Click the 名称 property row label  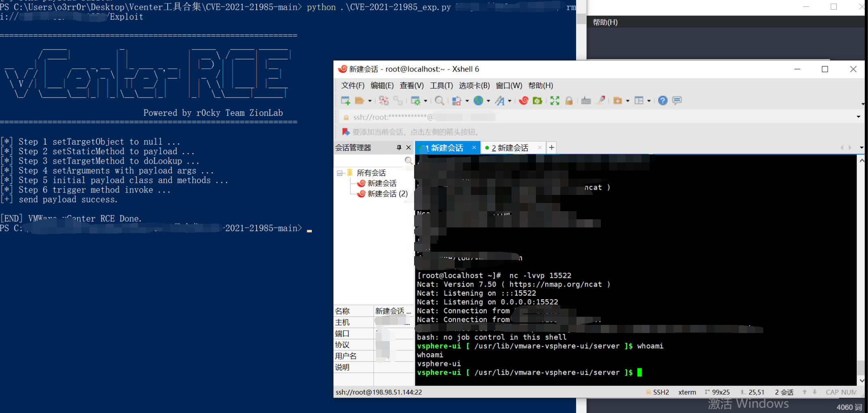(342, 311)
